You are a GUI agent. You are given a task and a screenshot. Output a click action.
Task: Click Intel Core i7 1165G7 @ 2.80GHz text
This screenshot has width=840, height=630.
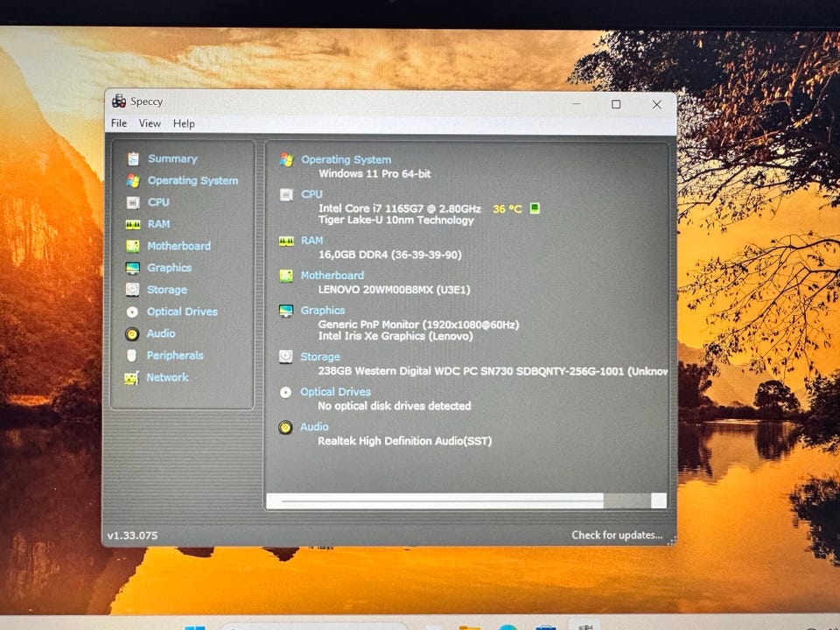(x=400, y=208)
